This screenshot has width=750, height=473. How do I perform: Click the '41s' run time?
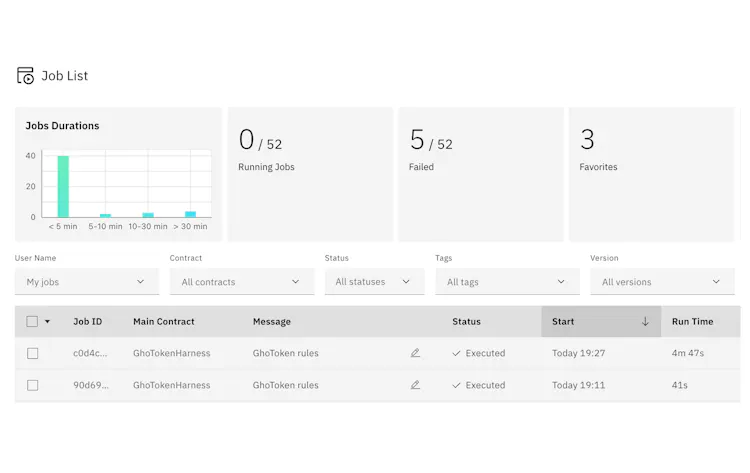click(x=680, y=385)
